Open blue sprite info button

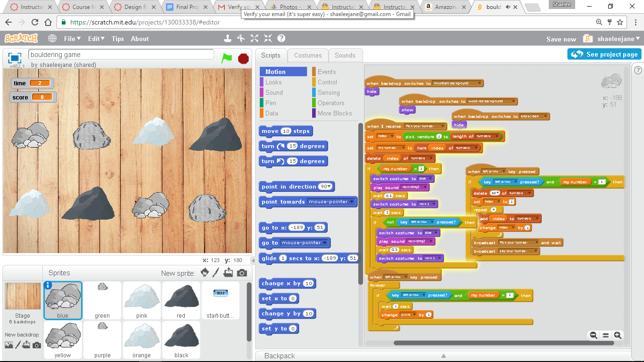pos(47,285)
